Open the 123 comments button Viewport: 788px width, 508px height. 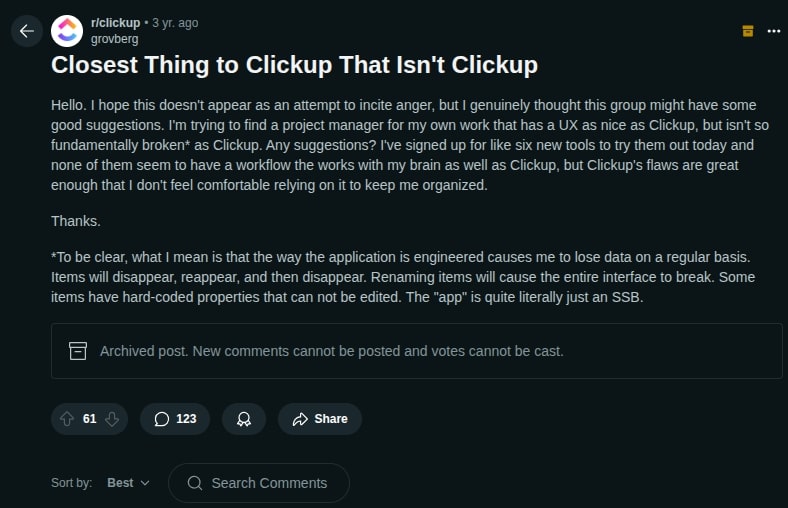[x=175, y=419]
